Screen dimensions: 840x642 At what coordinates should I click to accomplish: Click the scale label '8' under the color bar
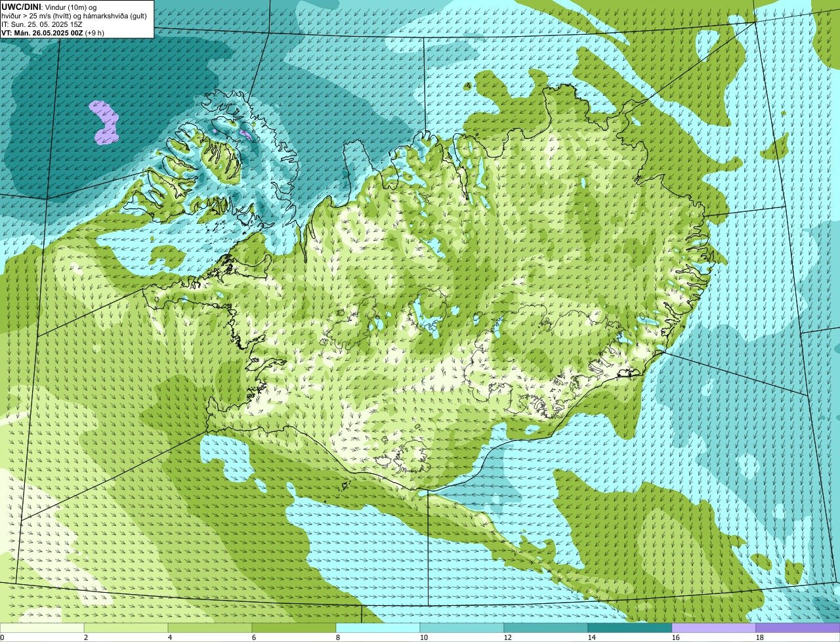click(337, 637)
